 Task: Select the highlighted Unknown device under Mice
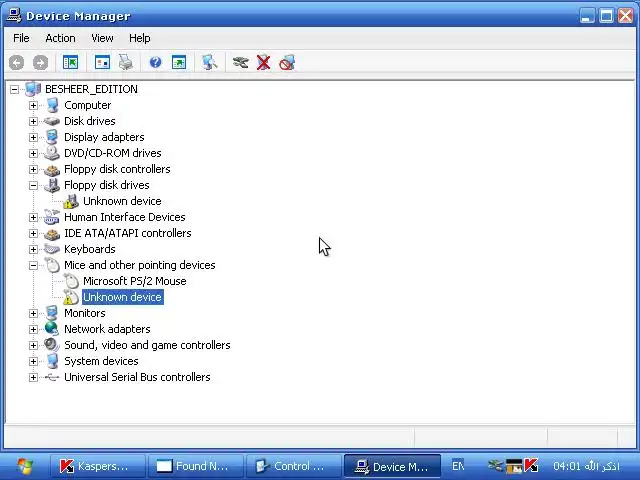(x=122, y=297)
